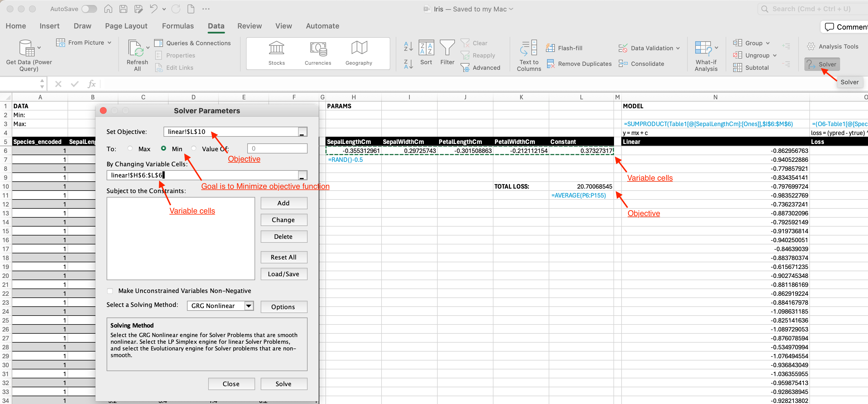The height and width of the screenshot is (404, 868).
Task: Open Advanced filter option
Action: [481, 68]
